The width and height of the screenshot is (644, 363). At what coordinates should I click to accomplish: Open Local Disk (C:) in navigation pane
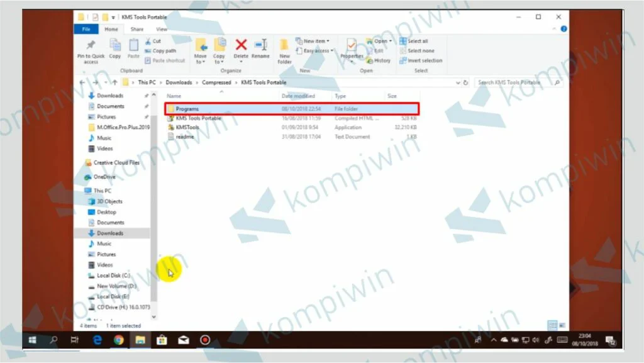tap(109, 276)
